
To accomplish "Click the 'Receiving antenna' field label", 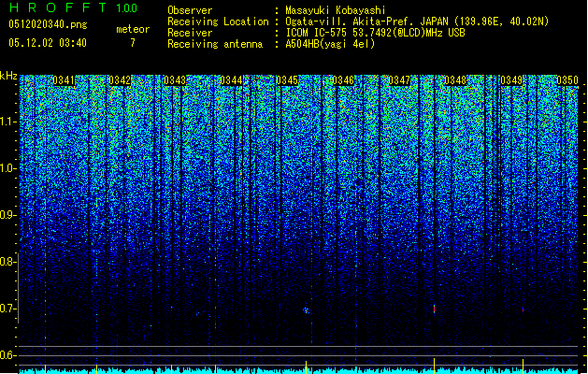I will click(x=215, y=44).
